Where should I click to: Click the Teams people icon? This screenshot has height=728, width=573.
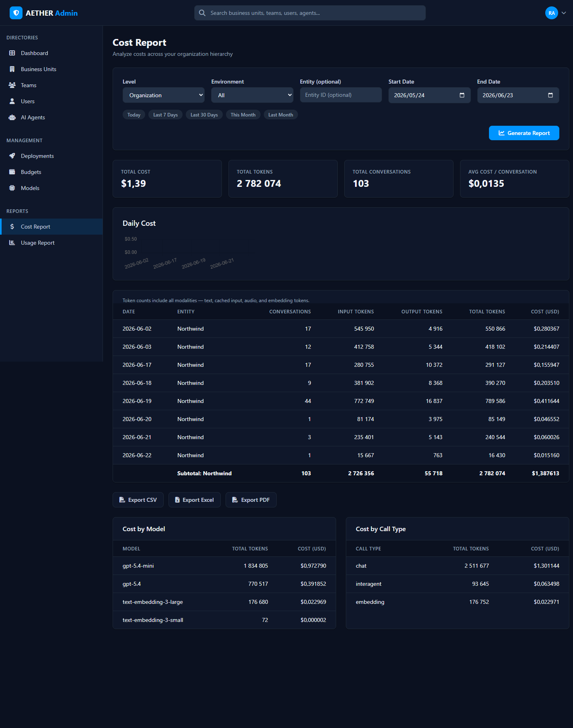pyautogui.click(x=12, y=85)
